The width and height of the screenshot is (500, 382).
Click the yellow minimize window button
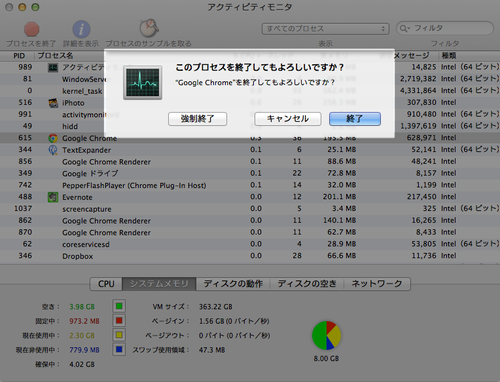(22, 7)
